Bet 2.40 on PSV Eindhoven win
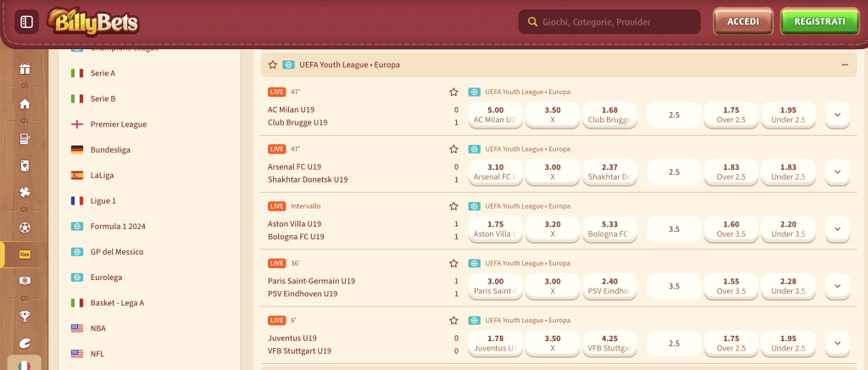868x370 pixels. (x=609, y=286)
